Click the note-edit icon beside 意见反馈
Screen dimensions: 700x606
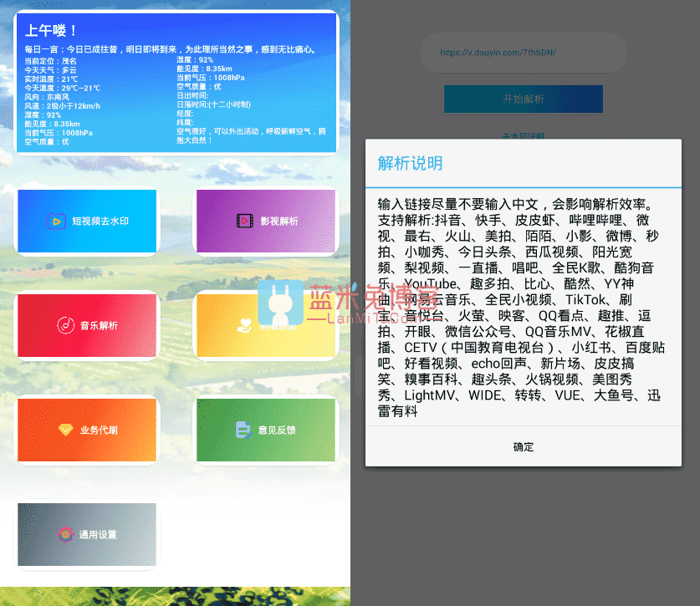(243, 430)
